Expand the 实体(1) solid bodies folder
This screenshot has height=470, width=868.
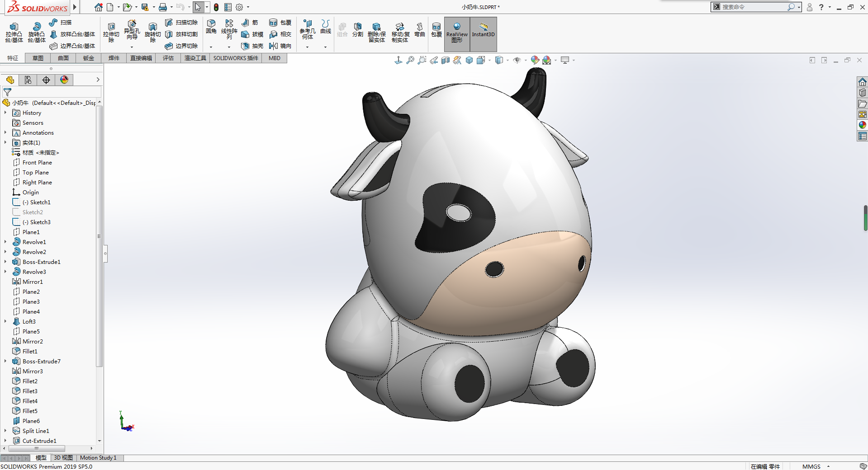tap(5, 143)
